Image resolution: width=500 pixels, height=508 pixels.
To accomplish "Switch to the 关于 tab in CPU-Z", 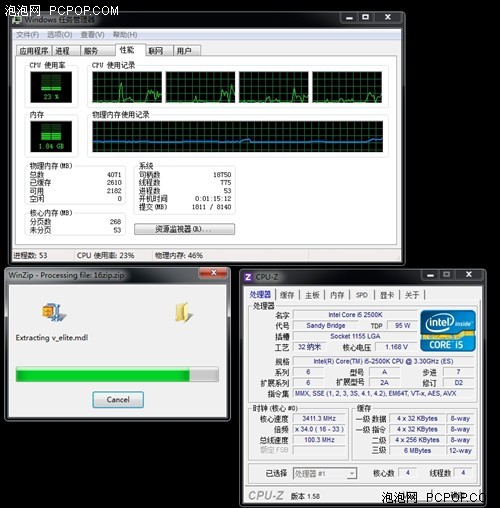I will [412, 295].
